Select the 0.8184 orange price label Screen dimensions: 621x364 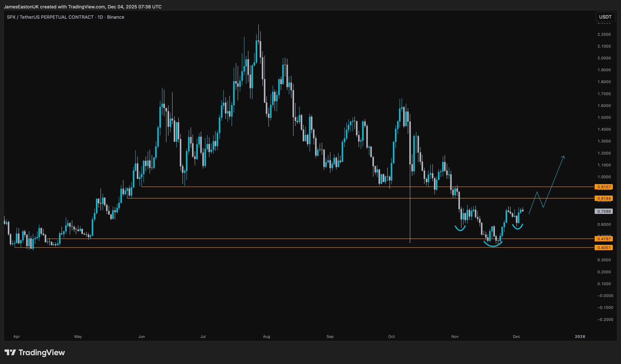(603, 199)
